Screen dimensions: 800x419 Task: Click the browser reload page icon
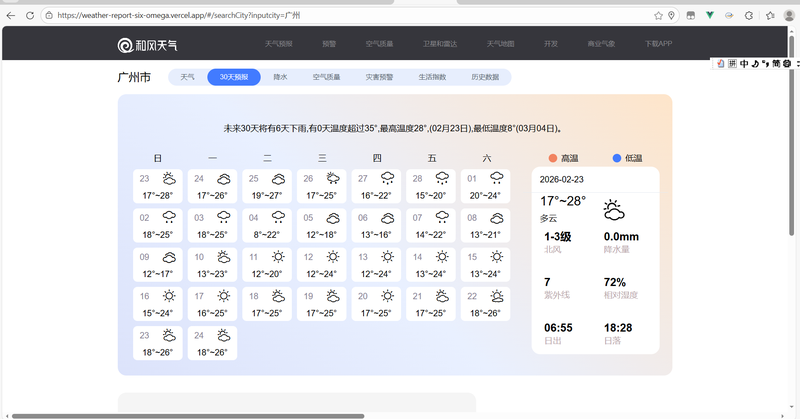coord(30,16)
